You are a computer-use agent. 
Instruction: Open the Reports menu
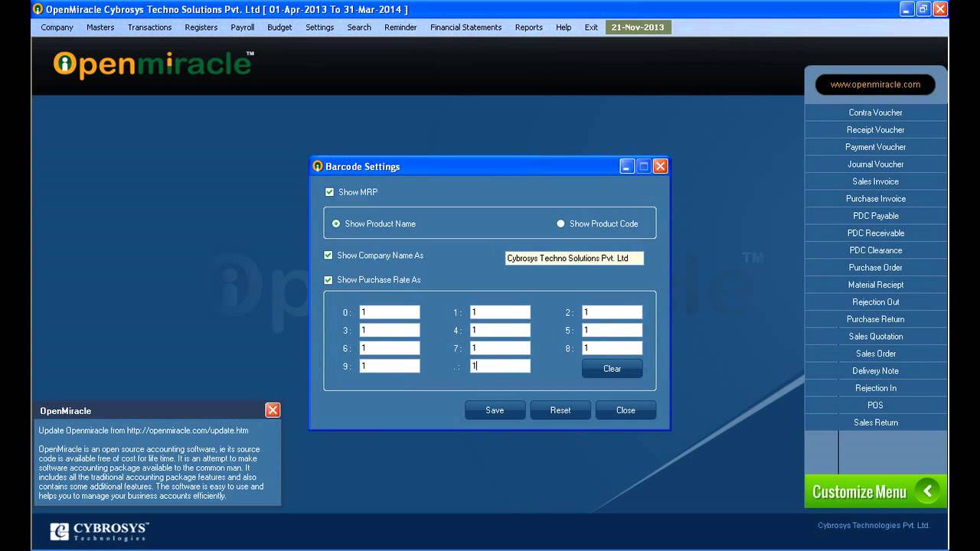click(529, 28)
